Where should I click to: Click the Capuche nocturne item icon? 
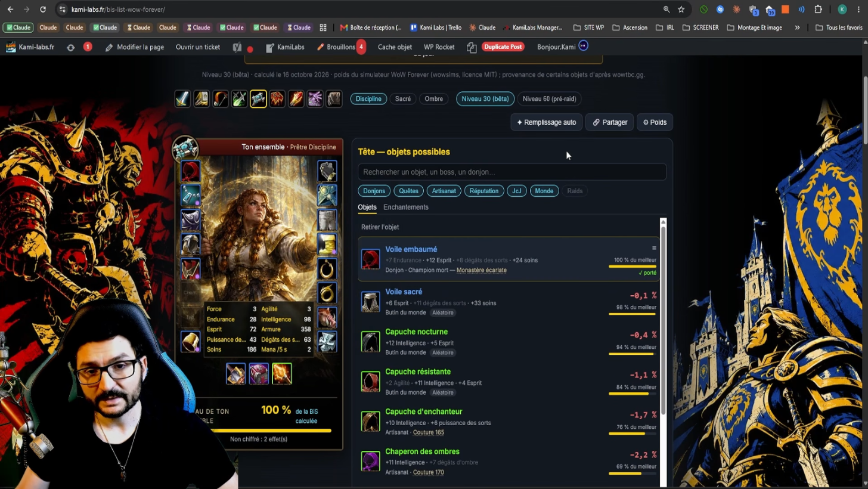tap(370, 342)
